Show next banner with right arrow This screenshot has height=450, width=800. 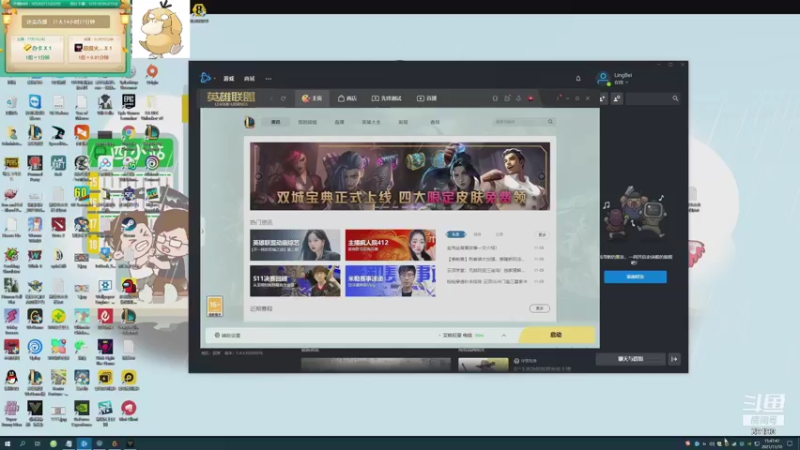click(541, 176)
